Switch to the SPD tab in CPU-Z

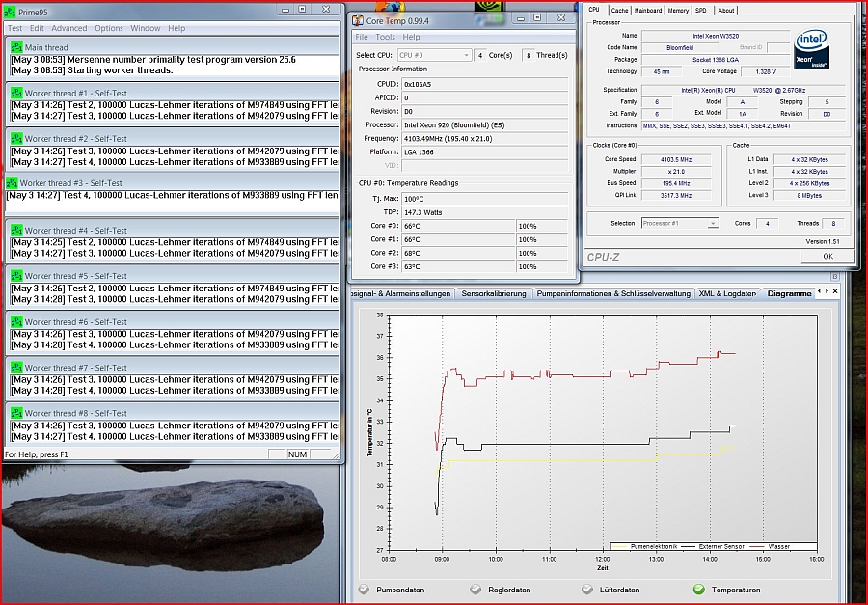[x=701, y=11]
